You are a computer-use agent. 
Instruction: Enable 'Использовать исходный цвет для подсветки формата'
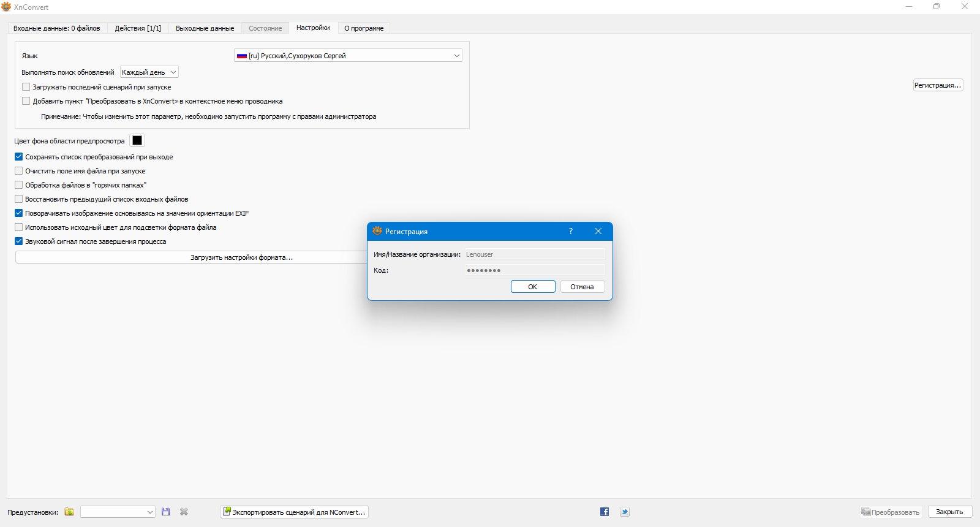pyautogui.click(x=18, y=227)
